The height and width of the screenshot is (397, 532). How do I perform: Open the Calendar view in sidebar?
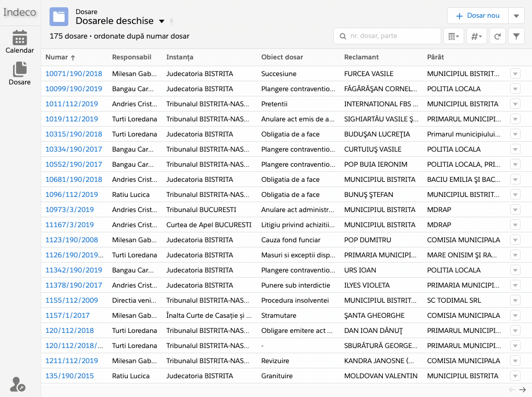tap(20, 42)
